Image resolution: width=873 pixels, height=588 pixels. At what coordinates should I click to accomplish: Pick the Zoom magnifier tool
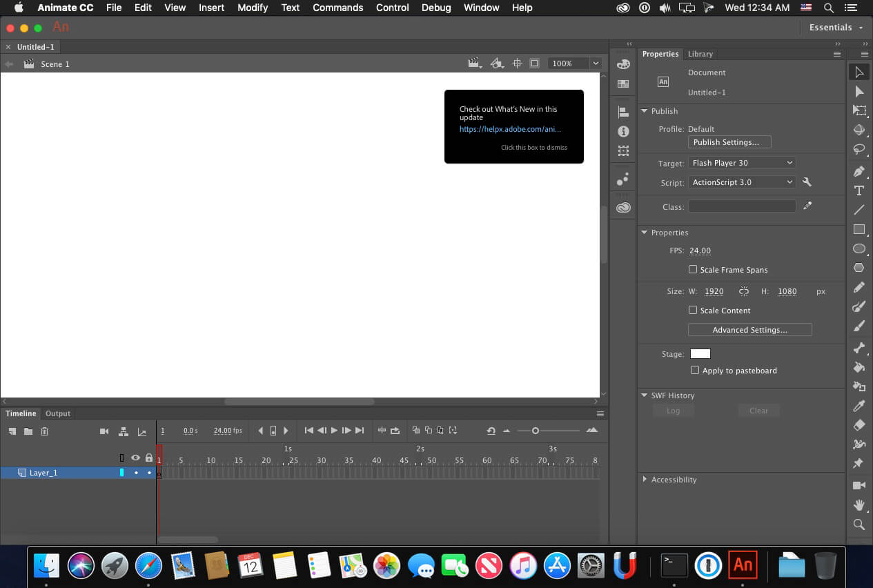(x=859, y=525)
